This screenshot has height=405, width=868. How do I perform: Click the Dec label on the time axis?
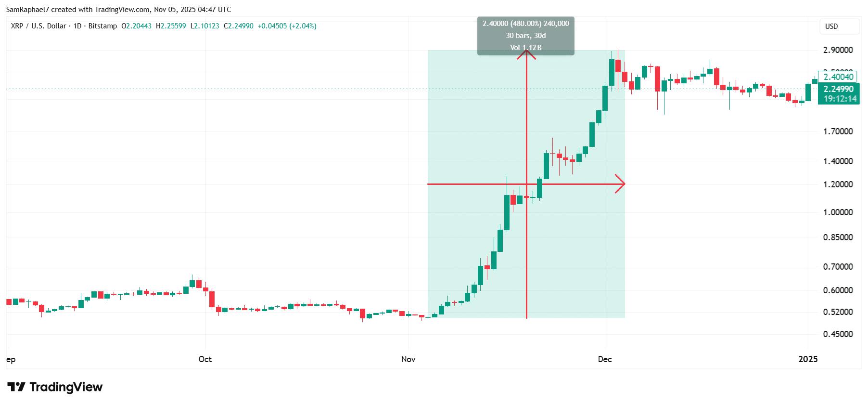tap(605, 359)
